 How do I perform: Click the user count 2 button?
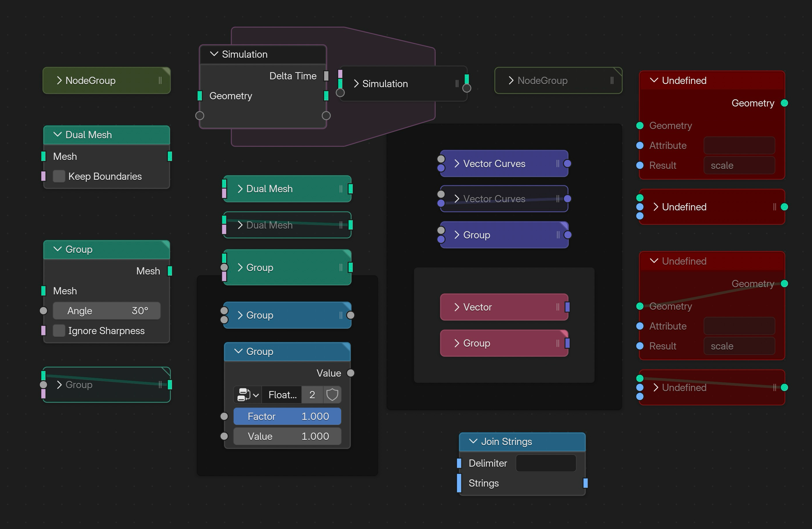312,395
